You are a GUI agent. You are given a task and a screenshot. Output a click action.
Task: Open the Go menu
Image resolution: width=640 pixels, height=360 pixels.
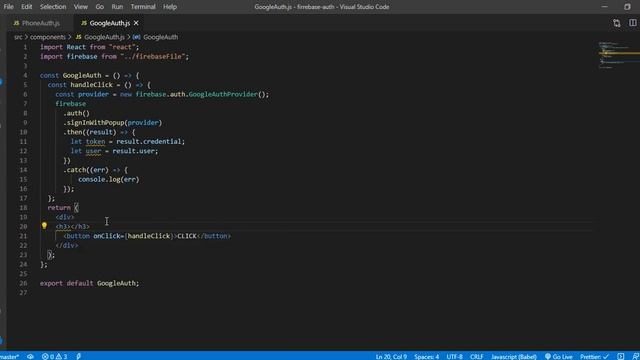100,7
